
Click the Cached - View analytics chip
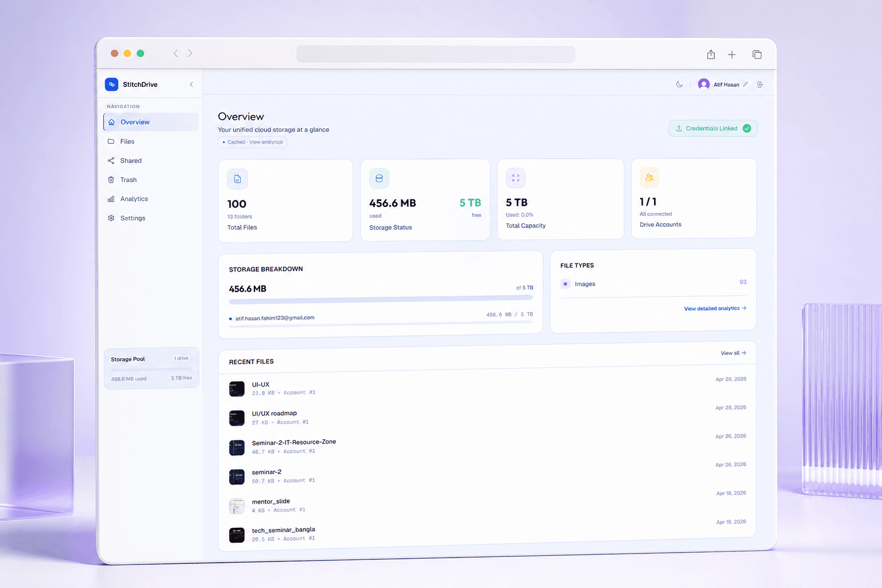tap(253, 142)
